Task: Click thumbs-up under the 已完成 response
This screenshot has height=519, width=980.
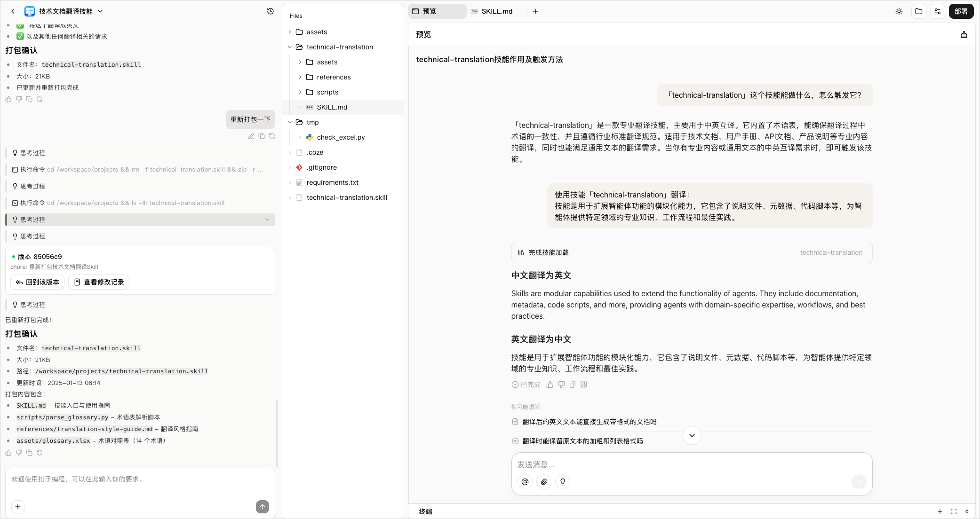Action: point(550,385)
